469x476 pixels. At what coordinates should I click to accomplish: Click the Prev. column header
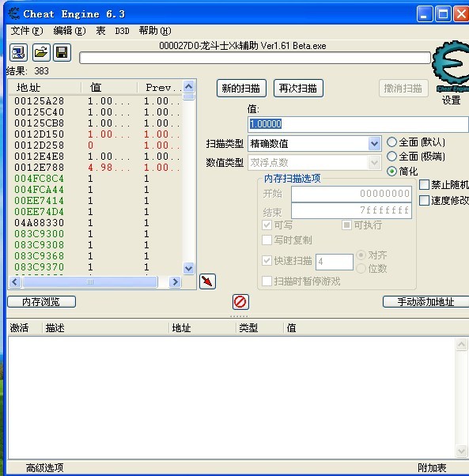(161, 88)
